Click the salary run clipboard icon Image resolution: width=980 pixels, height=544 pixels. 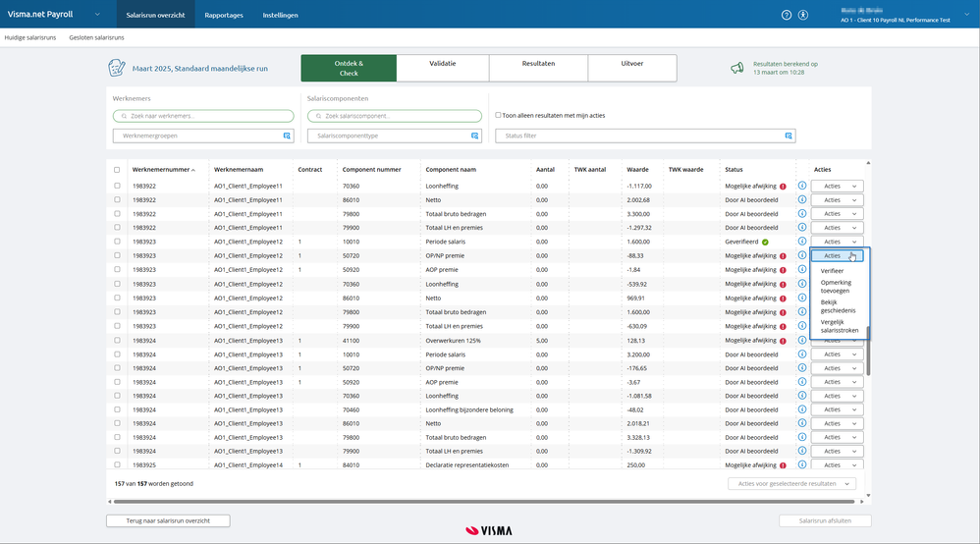tap(116, 68)
